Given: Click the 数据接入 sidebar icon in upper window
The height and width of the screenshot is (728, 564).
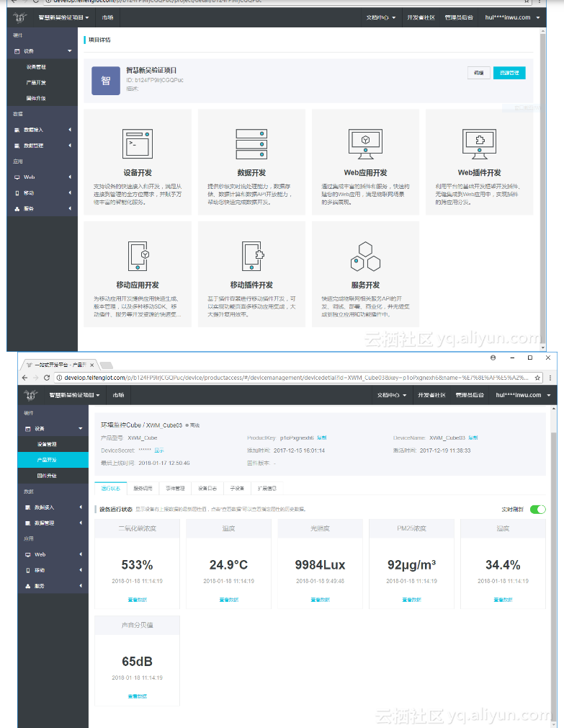Looking at the screenshot, I should pyautogui.click(x=17, y=130).
